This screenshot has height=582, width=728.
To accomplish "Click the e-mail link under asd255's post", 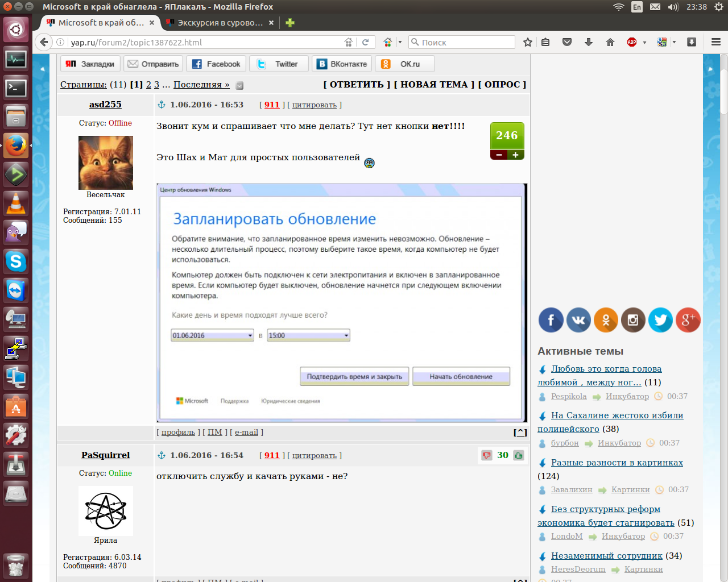I will tap(246, 433).
